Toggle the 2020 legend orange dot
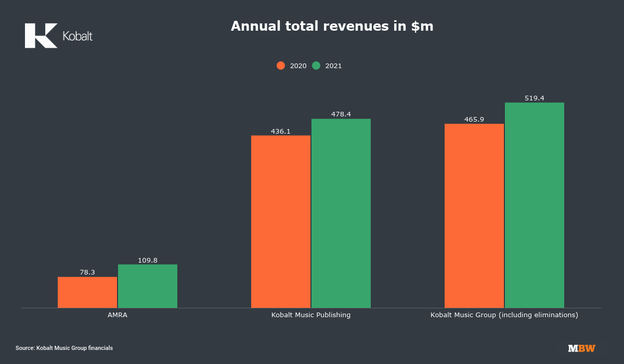Screen dimensions: 624x364 click(281, 66)
